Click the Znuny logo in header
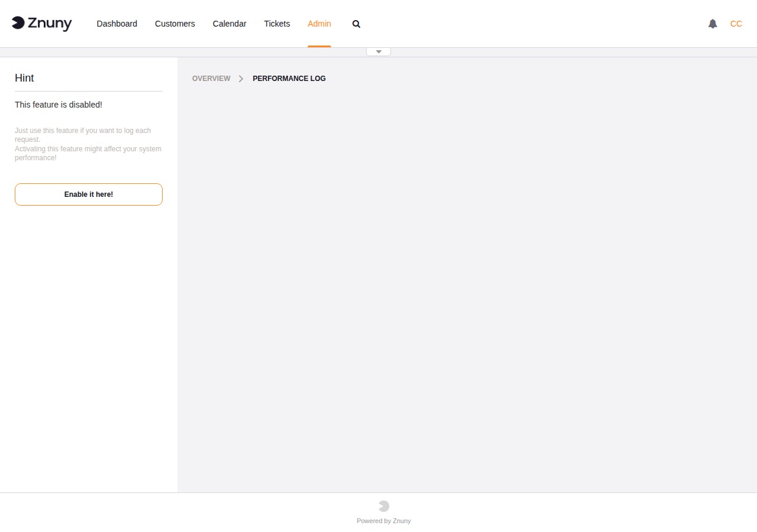Image resolution: width=757 pixels, height=532 pixels. point(41,24)
